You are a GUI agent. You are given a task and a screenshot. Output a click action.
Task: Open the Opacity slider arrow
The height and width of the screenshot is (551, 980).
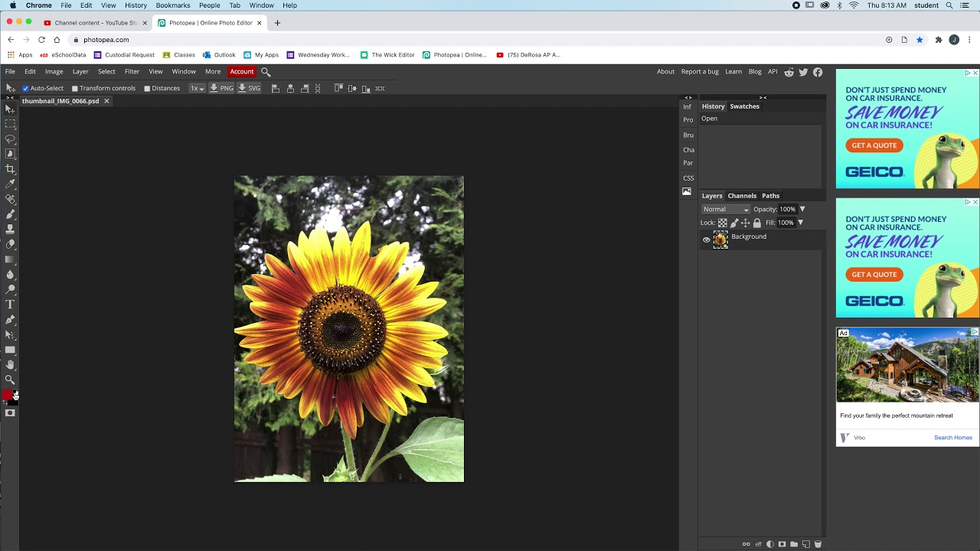[x=802, y=210]
